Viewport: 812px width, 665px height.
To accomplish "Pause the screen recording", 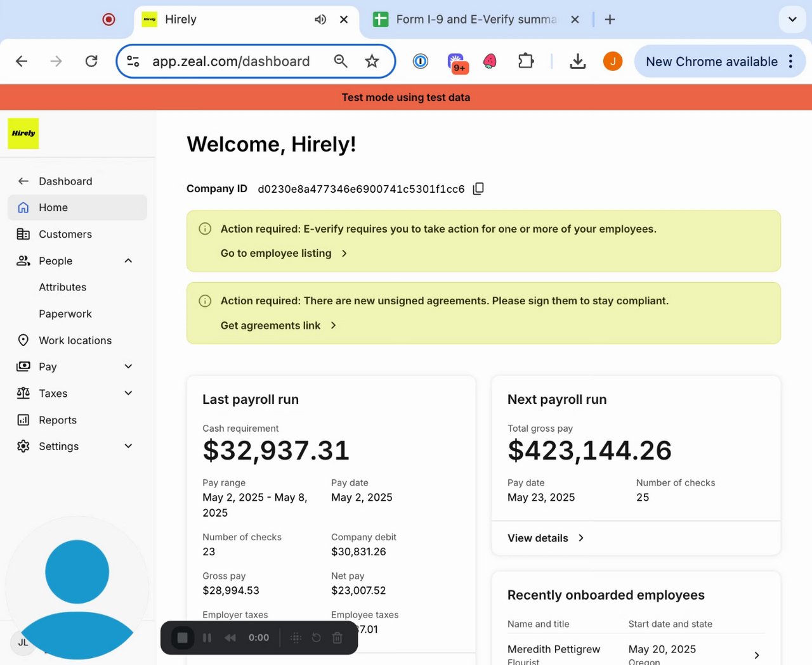I will (x=207, y=638).
